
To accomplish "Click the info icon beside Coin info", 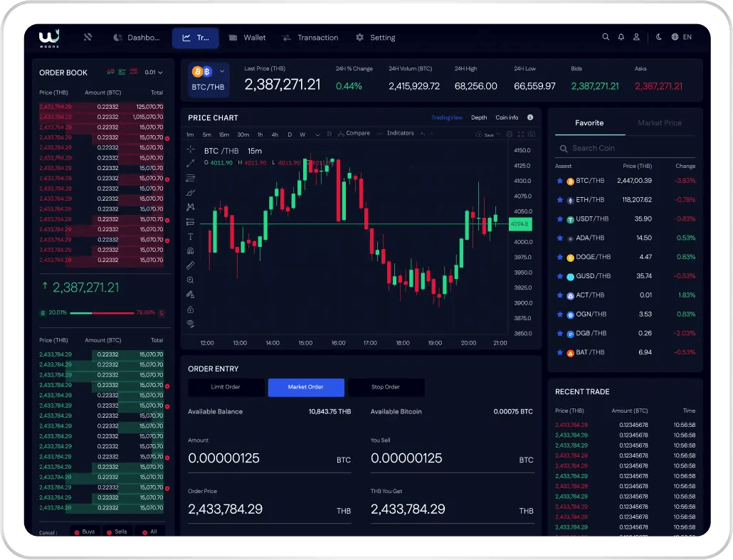I will point(530,117).
